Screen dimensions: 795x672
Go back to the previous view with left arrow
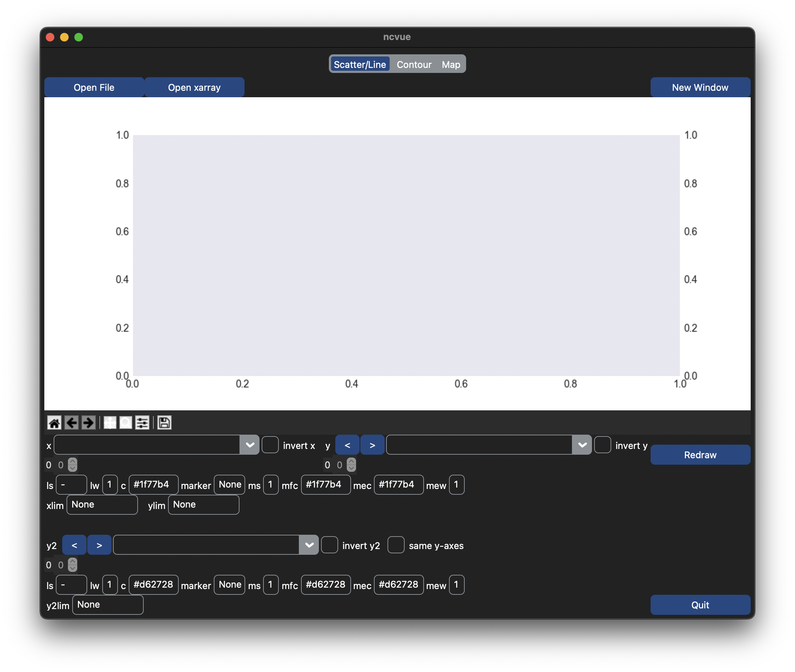[71, 423]
